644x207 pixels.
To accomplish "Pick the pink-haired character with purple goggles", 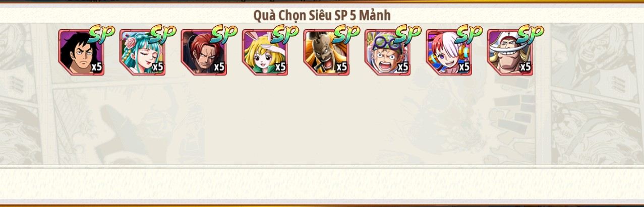I will 387,52.
